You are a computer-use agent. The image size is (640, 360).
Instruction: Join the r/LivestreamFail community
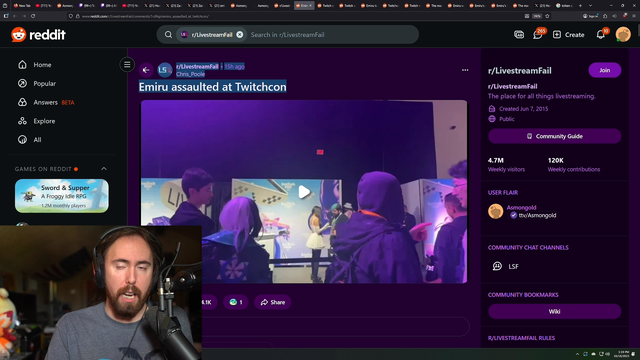coord(604,70)
